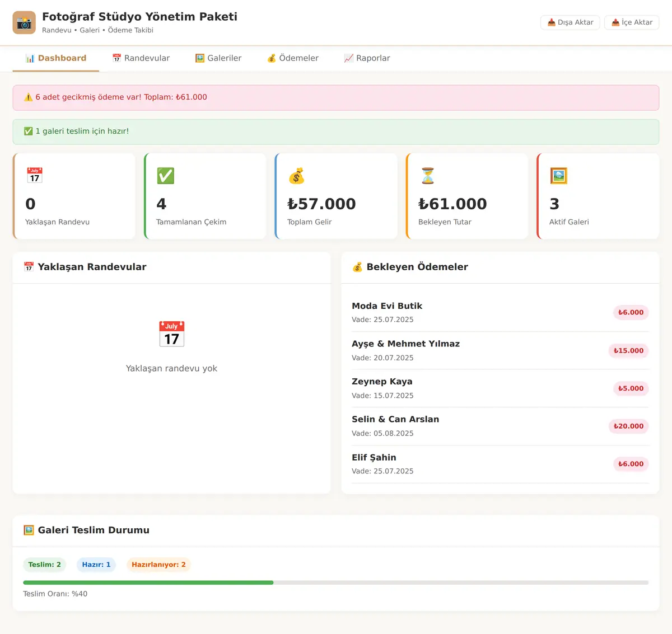Click the Elif Şahin payment name
Screen dimensions: 672x634
click(x=374, y=457)
